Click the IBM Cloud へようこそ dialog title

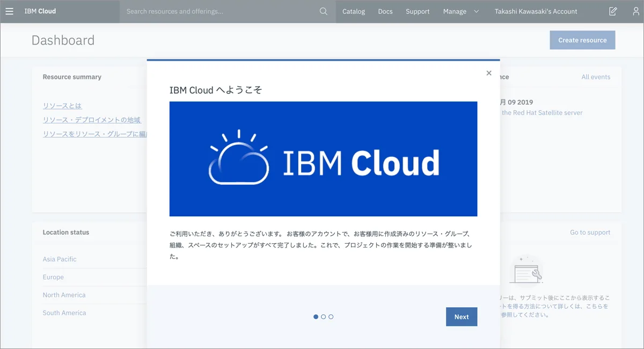coord(216,90)
